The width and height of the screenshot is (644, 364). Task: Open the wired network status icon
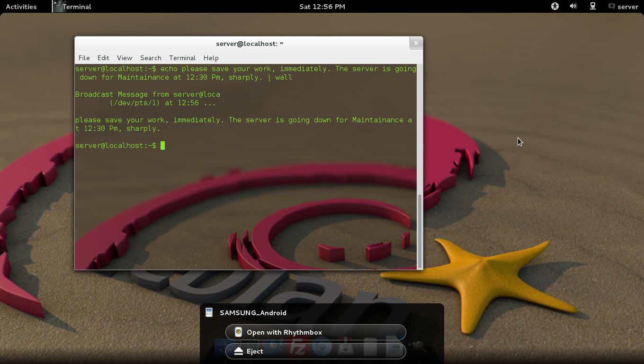pos(592,7)
